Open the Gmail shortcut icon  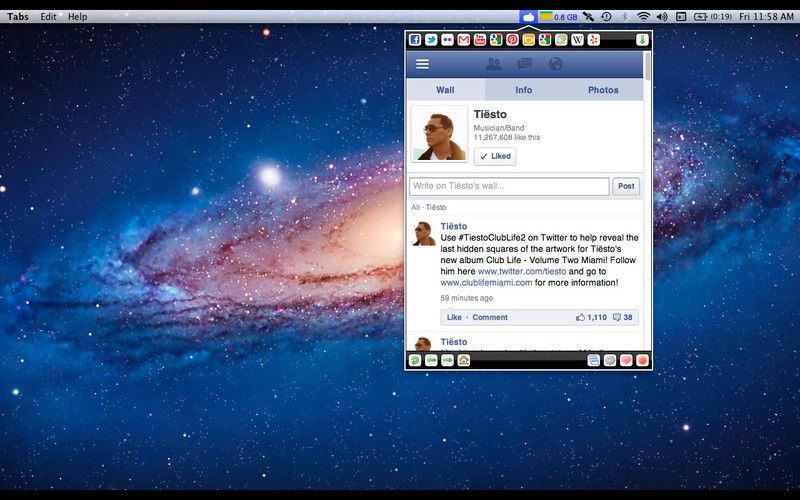point(463,40)
